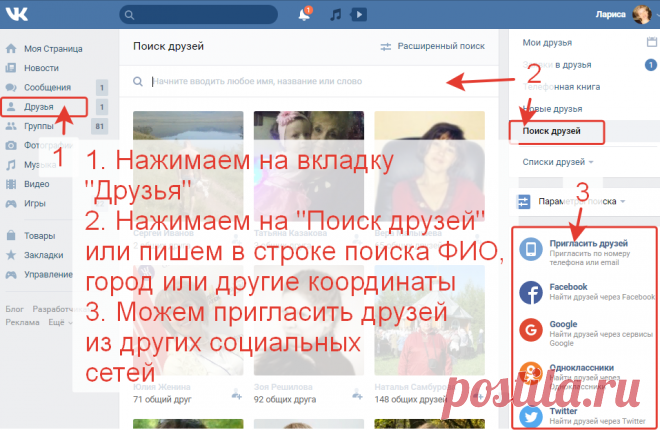Image resolution: width=660 pixels, height=430 pixels.
Task: Click Пригласить друзей phone icon
Action: pos(531,249)
